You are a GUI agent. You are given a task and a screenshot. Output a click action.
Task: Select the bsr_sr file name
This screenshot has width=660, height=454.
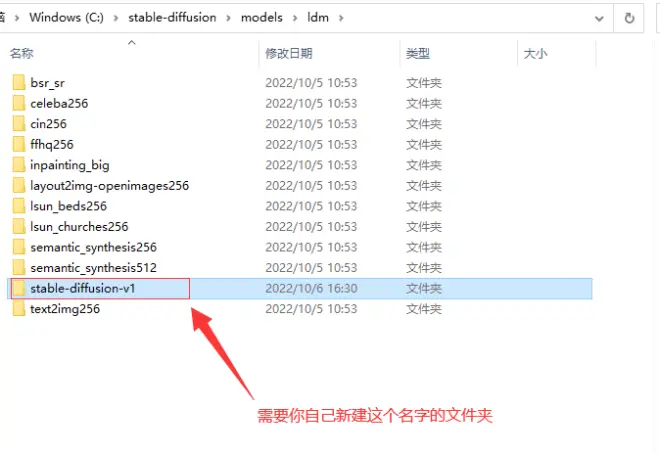[x=48, y=83]
